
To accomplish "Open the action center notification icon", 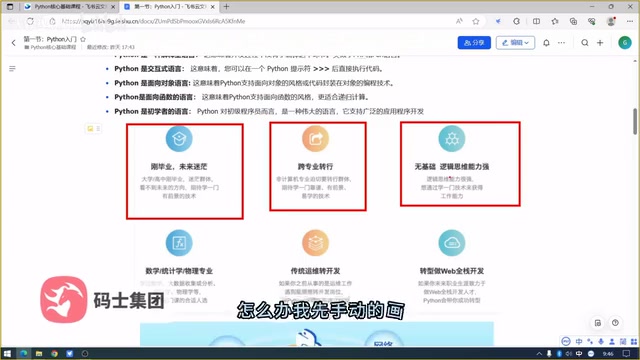I will 626,353.
